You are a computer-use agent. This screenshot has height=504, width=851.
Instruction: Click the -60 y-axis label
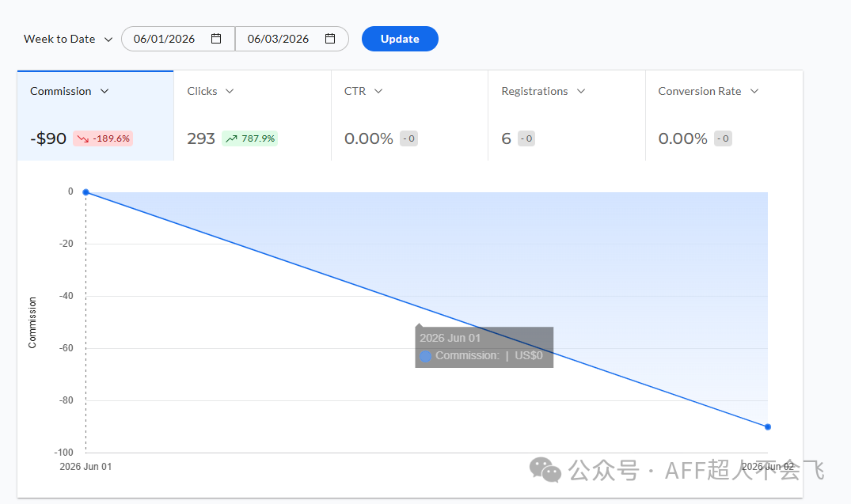coord(66,348)
